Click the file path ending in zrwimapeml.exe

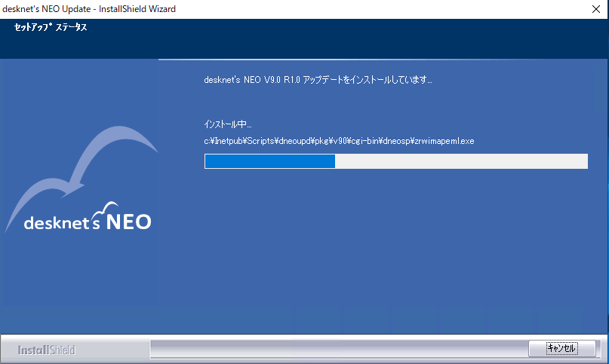pos(339,141)
